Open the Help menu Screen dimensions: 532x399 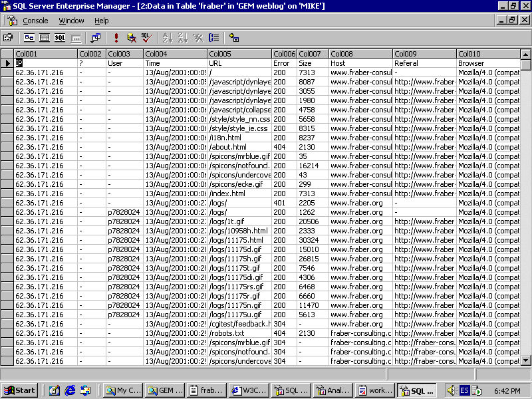101,21
